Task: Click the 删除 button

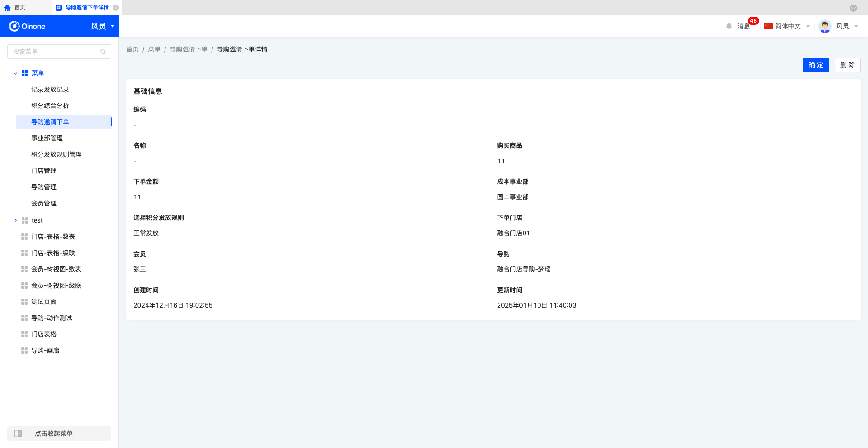Action: (847, 65)
